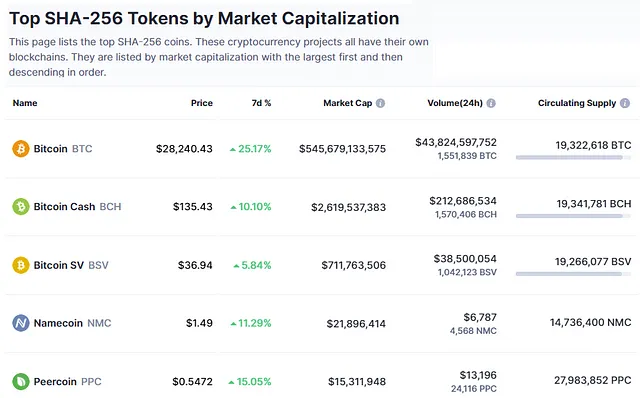Screen dimensions: 640x398
Task: Open the Bitcoin Cash BCH coin page
Action: point(77,207)
